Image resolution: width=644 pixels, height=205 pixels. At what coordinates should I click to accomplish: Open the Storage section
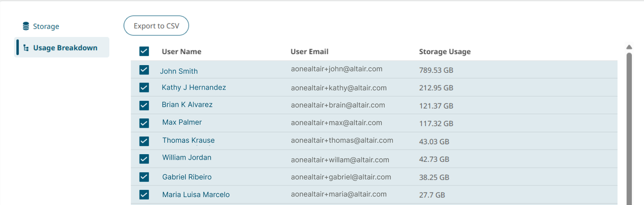(x=46, y=26)
